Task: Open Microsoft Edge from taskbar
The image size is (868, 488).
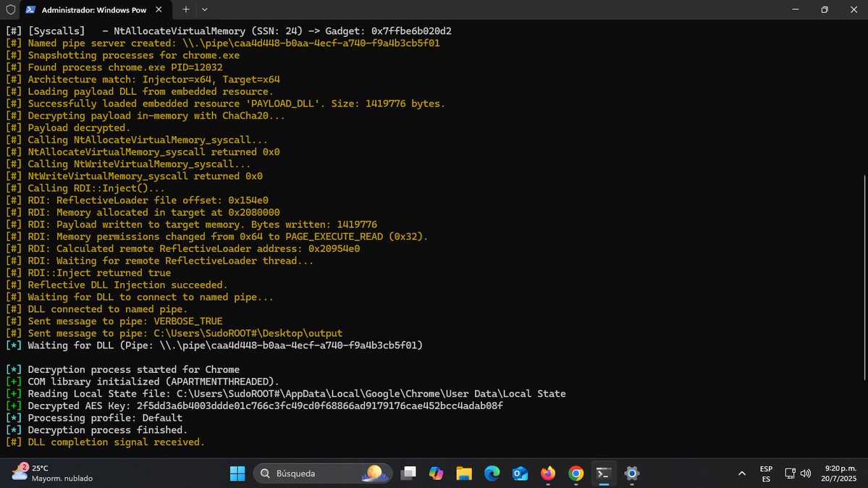Action: pos(492,474)
